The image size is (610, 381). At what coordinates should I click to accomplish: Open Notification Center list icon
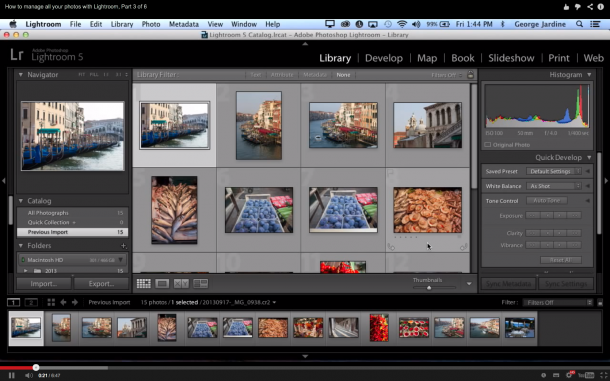coord(595,24)
